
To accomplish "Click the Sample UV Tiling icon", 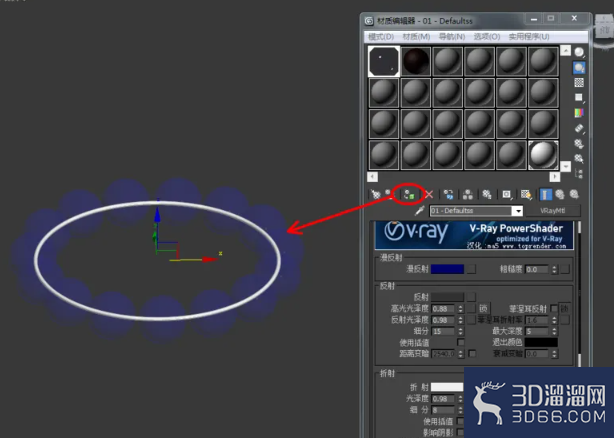I will coord(579,98).
